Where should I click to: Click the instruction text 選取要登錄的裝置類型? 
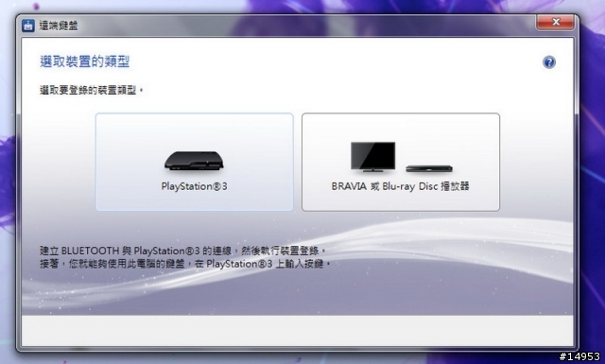91,91
